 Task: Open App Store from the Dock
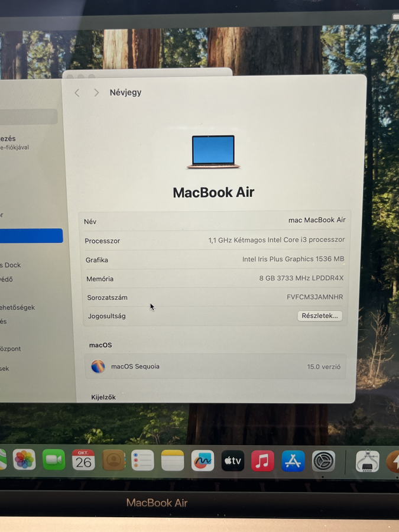(293, 461)
